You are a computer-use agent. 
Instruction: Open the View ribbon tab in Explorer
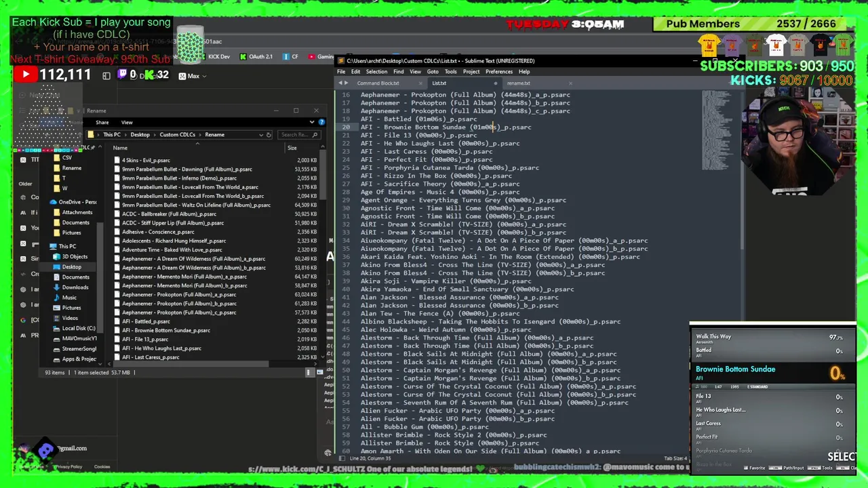(127, 123)
